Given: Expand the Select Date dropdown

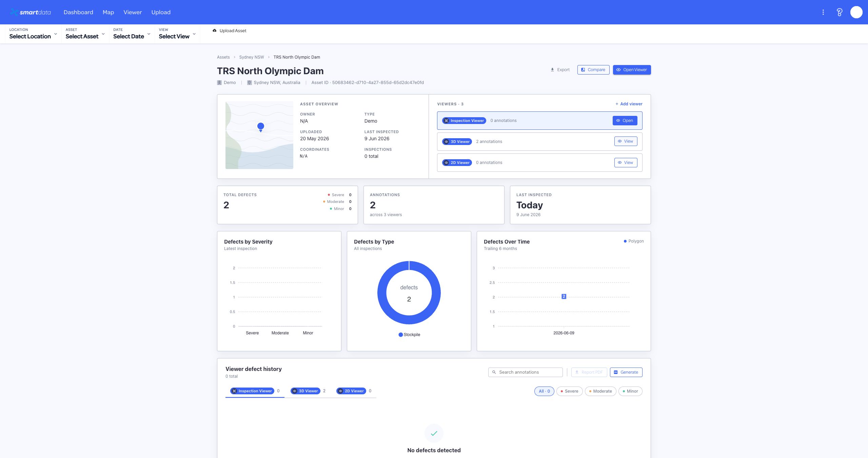Looking at the screenshot, I should (132, 34).
